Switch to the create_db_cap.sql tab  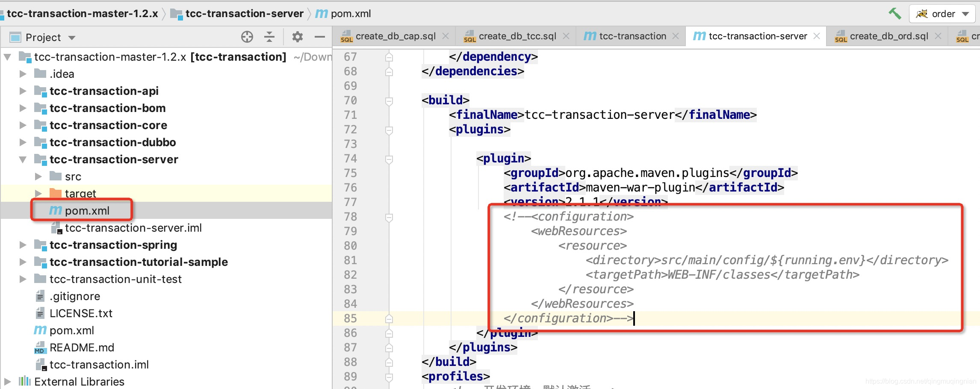click(x=396, y=36)
